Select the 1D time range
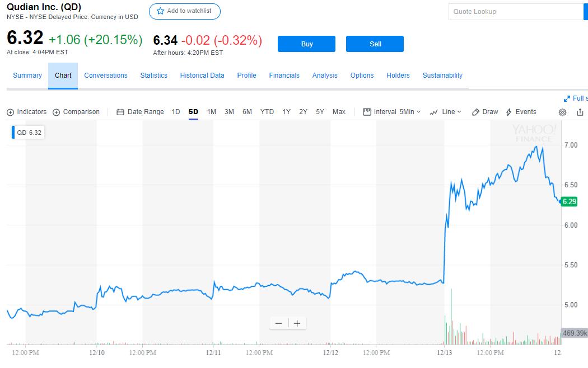 pyautogui.click(x=176, y=112)
